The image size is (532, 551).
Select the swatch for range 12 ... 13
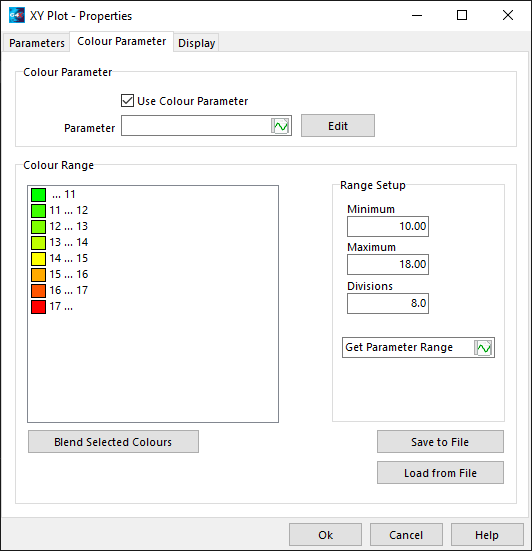click(38, 227)
